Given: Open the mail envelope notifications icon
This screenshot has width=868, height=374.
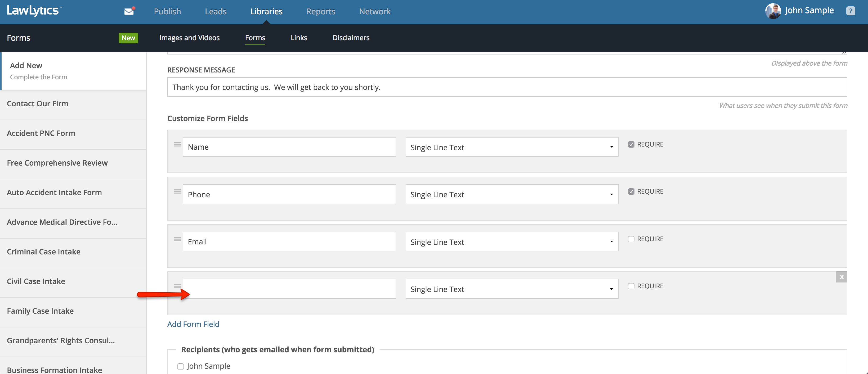Looking at the screenshot, I should (x=129, y=11).
